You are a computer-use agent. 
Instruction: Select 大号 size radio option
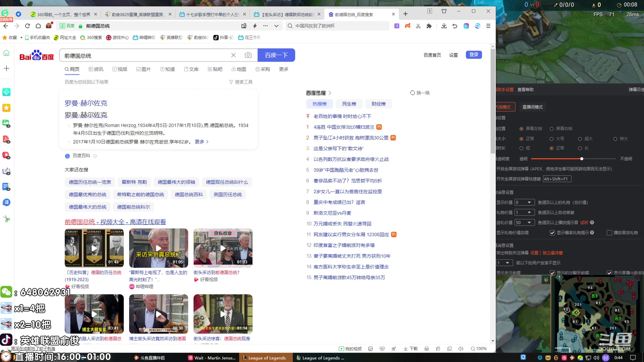551,139
